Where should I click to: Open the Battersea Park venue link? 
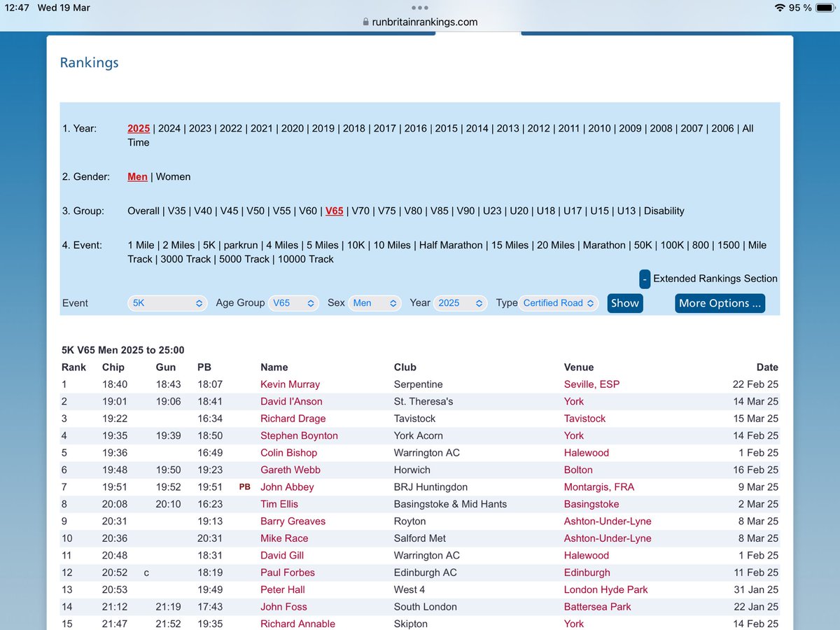point(598,607)
